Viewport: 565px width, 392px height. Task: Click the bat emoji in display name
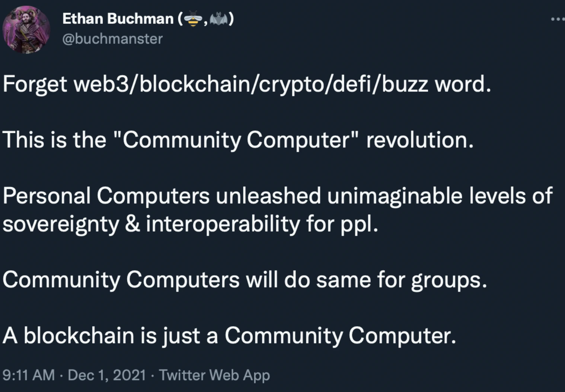coord(218,18)
